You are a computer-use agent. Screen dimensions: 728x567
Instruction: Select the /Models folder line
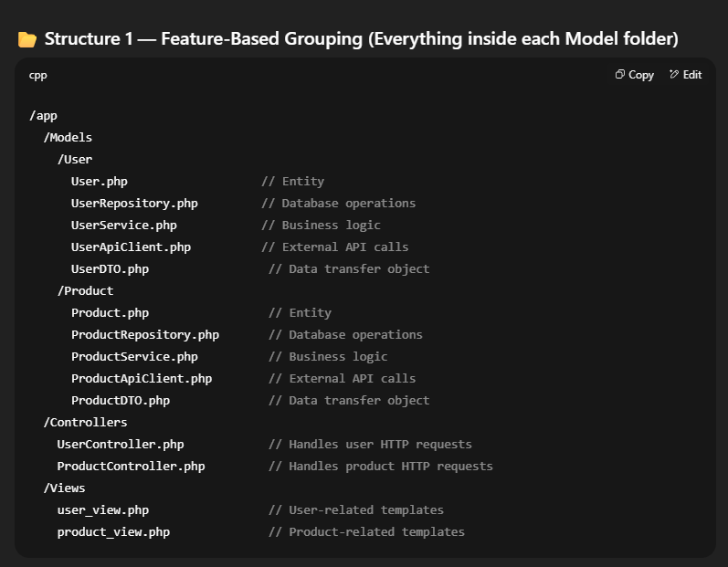68,138
